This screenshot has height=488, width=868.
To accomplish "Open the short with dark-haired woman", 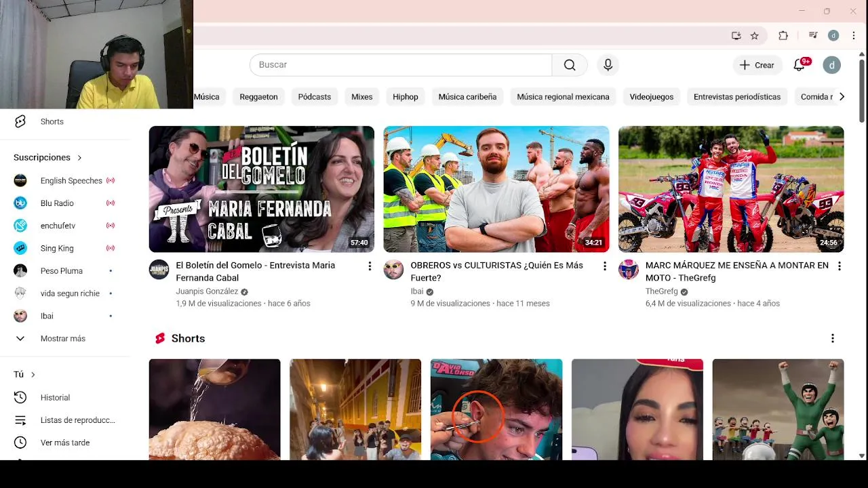I will pos(637,409).
